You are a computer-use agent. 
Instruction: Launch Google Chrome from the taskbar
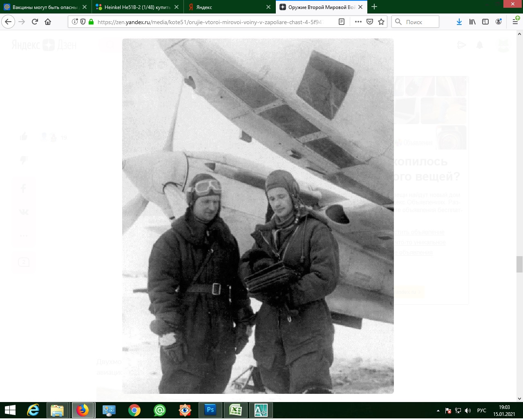pyautogui.click(x=134, y=410)
